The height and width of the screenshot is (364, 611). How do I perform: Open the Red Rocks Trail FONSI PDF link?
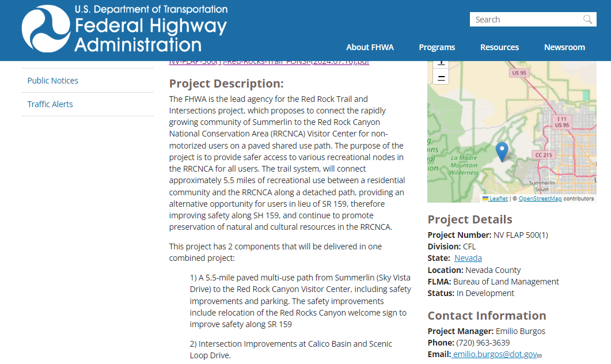coord(269,62)
